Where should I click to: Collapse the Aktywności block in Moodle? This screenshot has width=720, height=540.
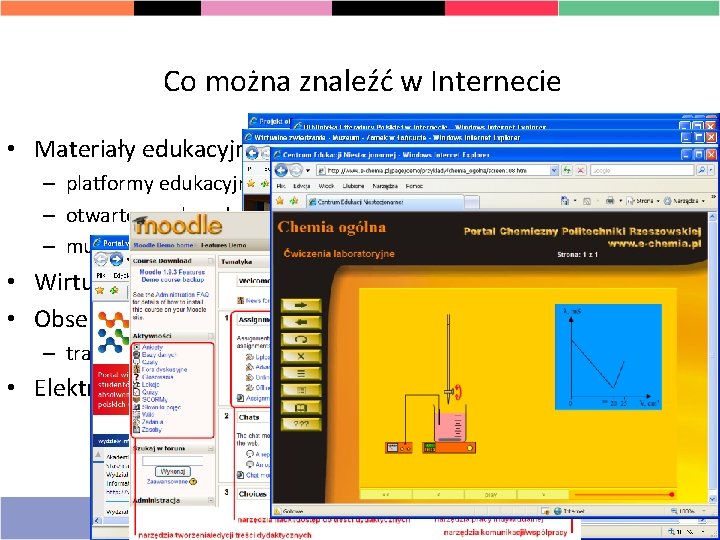coord(210,336)
